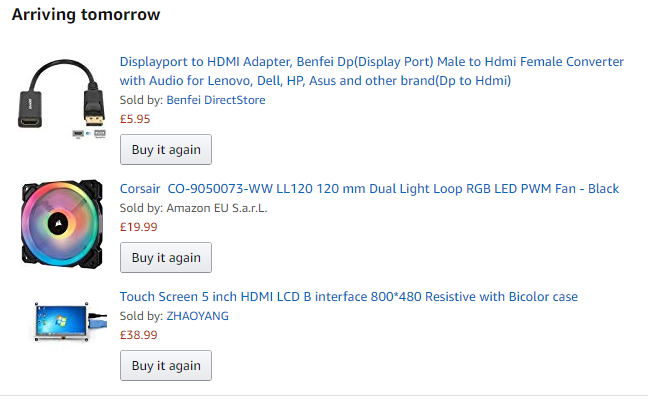Open the Displayport to HDMI adapter product image

pyautogui.click(x=63, y=96)
